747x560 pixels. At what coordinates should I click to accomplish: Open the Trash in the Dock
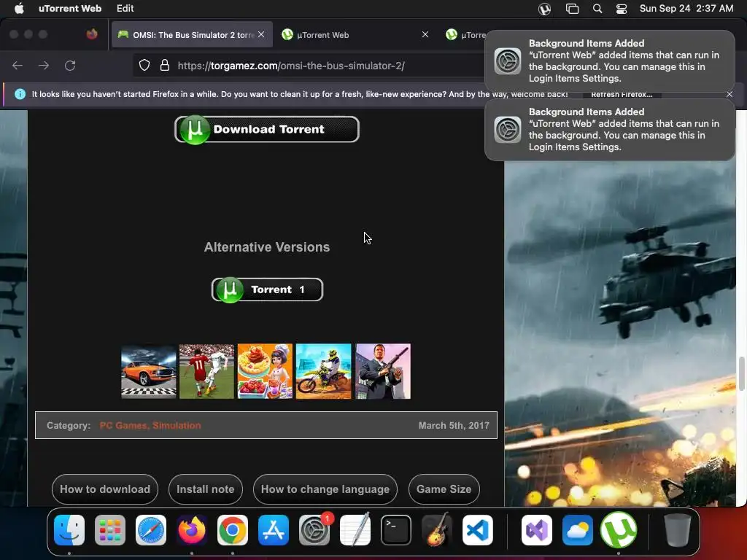[678, 530]
